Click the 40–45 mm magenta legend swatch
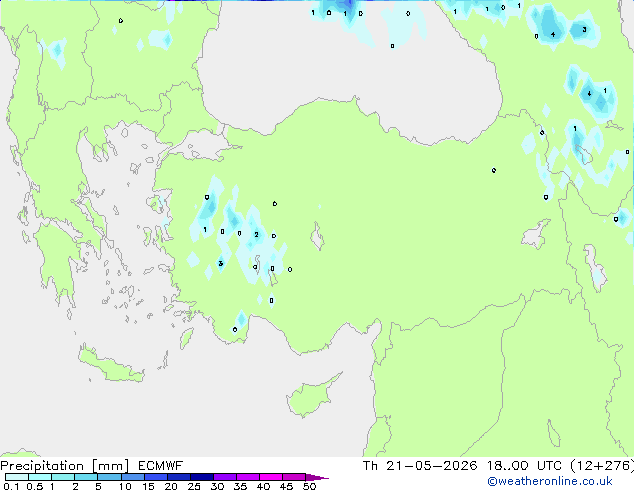Viewport: 634px width, 490px height. [x=271, y=477]
